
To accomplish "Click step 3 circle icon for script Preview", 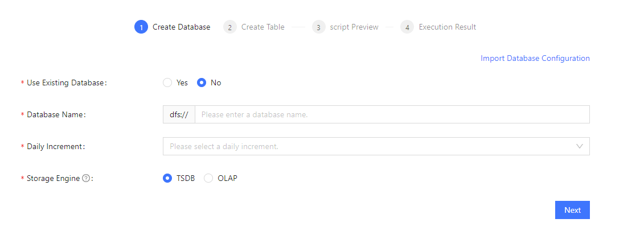I will 319,27.
